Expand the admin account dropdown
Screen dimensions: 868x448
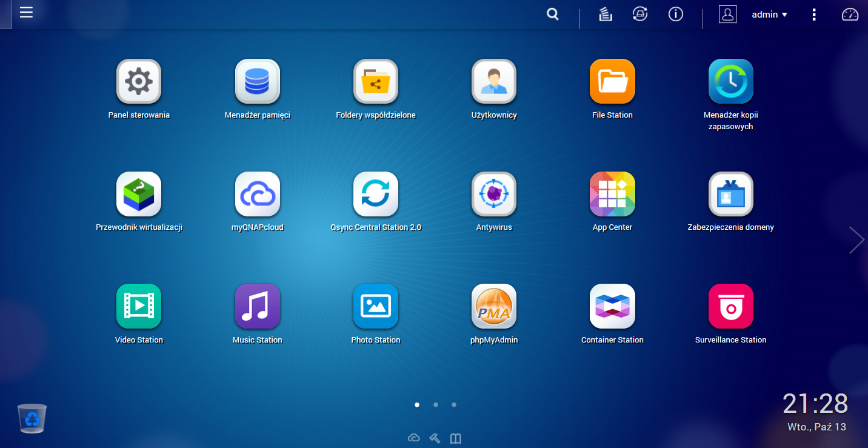point(769,15)
